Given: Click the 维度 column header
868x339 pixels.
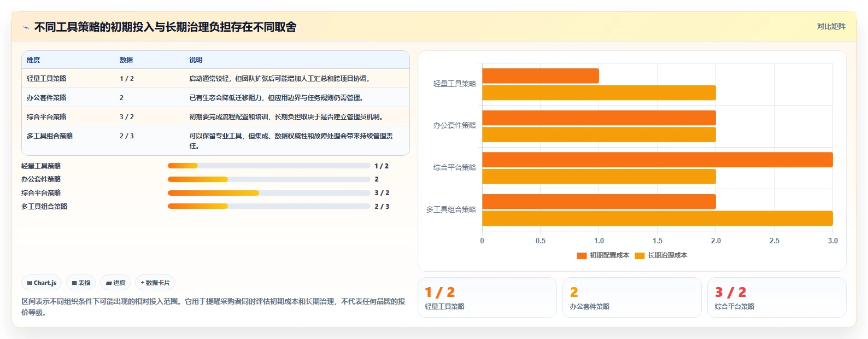Looking at the screenshot, I should 33,60.
